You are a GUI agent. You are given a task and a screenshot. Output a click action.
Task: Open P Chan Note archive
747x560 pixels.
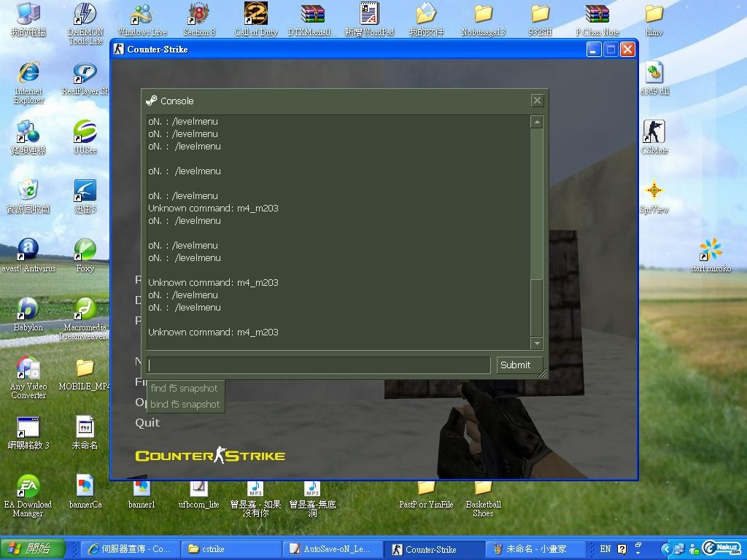click(x=597, y=19)
